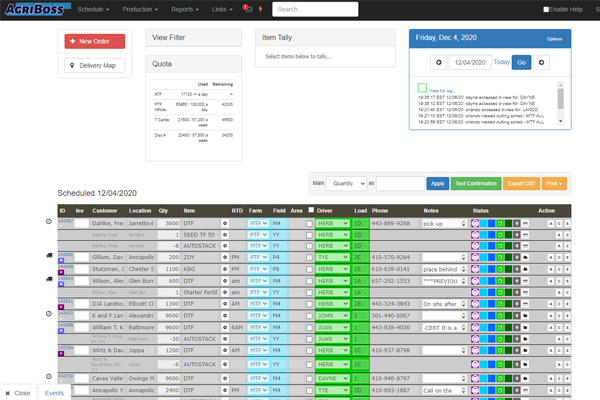Click green status icon in Gillum row
600x400 pixels.
click(x=500, y=257)
